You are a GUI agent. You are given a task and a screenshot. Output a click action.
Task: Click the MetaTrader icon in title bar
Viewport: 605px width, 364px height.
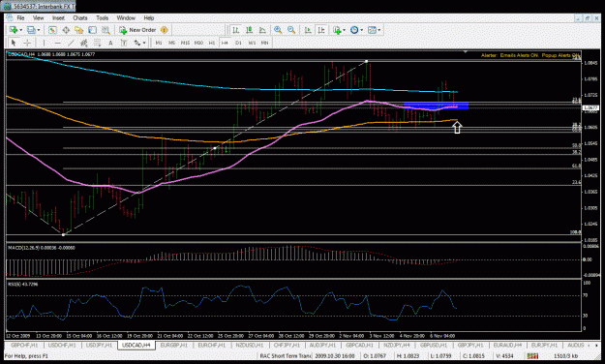7,7
